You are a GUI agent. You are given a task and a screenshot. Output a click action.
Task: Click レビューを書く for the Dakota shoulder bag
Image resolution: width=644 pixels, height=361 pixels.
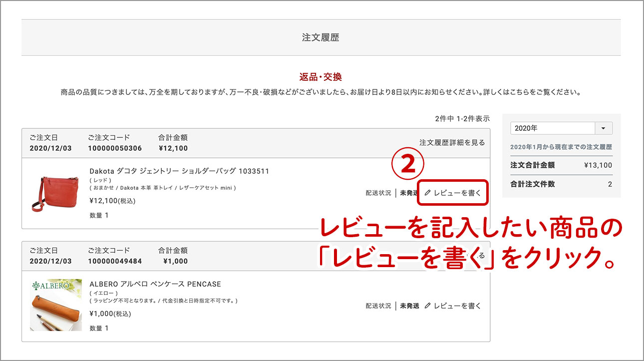pos(457,192)
